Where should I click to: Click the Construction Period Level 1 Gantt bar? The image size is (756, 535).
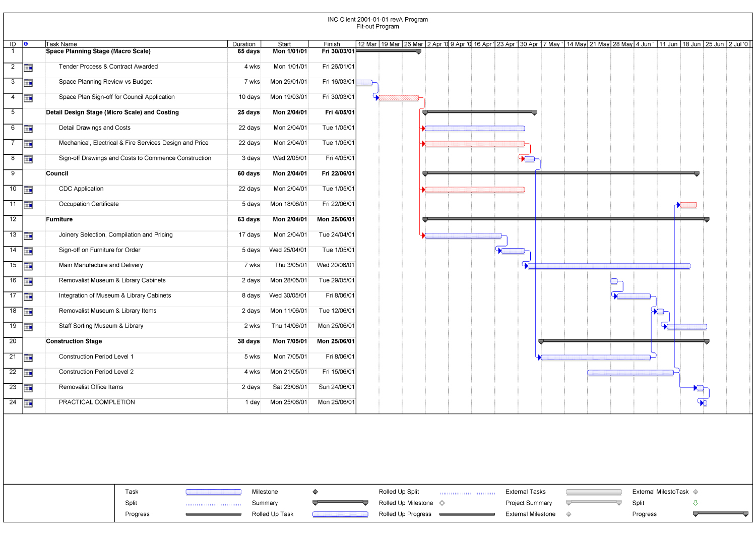596,358
